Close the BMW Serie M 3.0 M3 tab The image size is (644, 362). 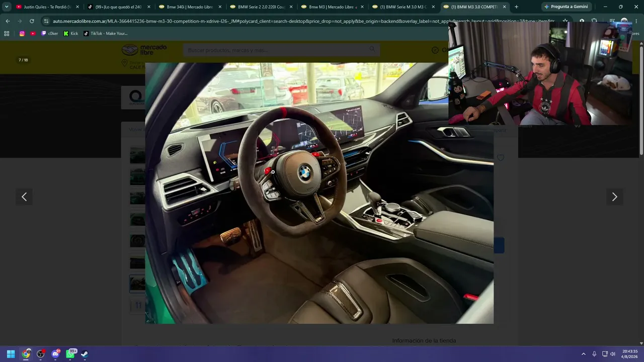click(433, 7)
